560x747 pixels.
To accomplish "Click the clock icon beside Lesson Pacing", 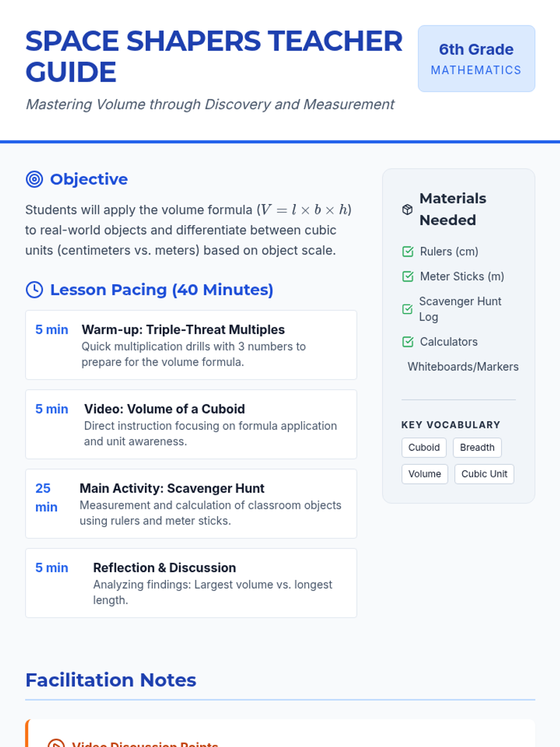I will [x=34, y=289].
